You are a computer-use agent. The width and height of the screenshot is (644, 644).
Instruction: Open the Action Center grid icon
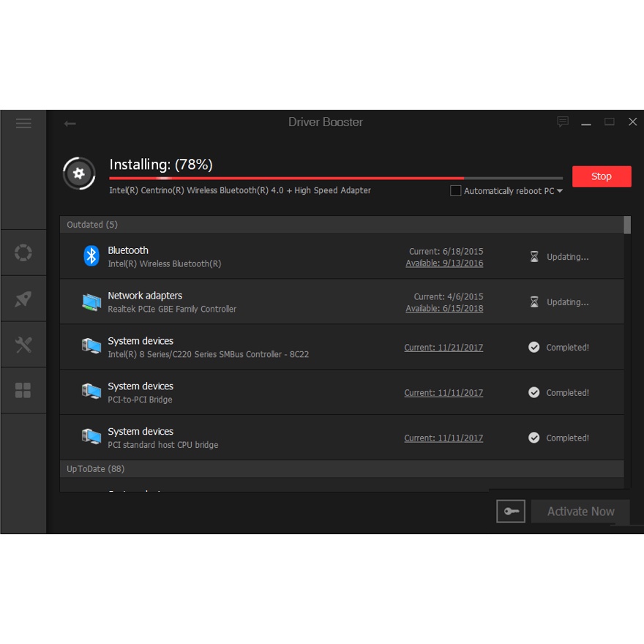(x=23, y=390)
